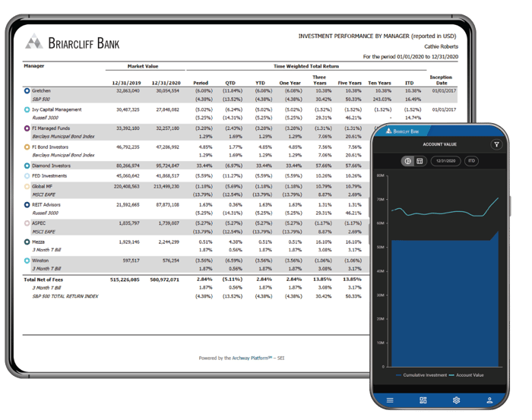
Task: Click total market value 580,972,071
Action: click(165, 279)
